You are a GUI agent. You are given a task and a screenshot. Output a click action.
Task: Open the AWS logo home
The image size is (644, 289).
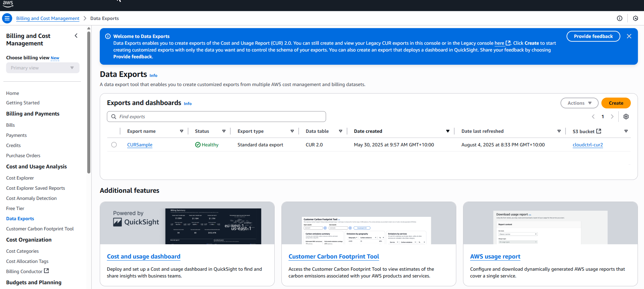point(8,4)
